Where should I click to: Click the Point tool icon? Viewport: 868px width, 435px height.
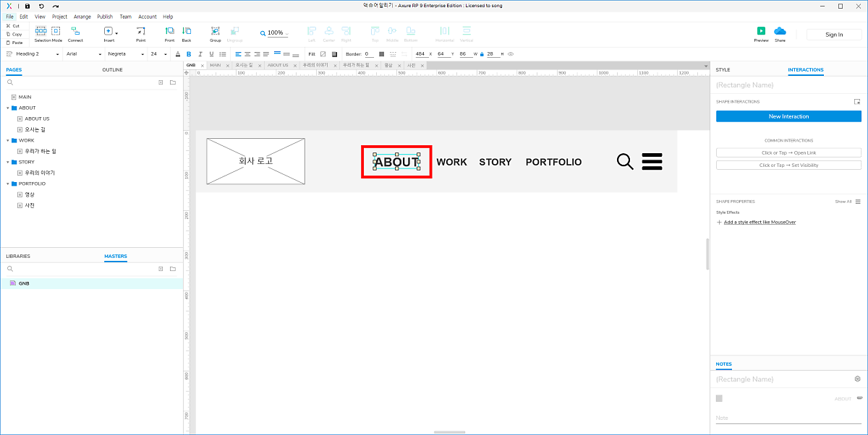click(141, 31)
